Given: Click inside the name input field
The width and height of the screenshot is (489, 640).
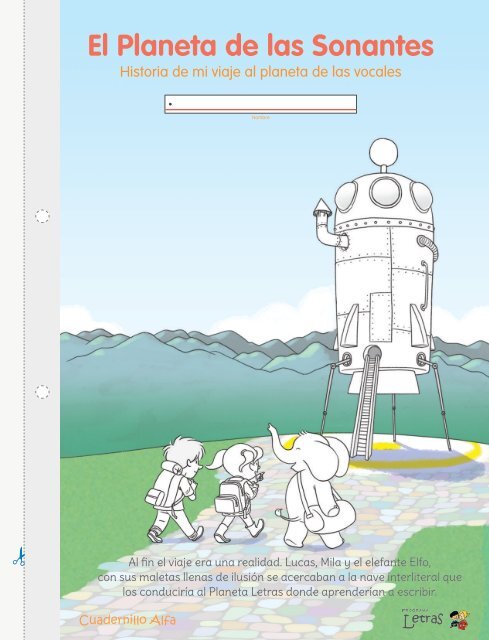Looking at the screenshot, I should click(x=260, y=104).
